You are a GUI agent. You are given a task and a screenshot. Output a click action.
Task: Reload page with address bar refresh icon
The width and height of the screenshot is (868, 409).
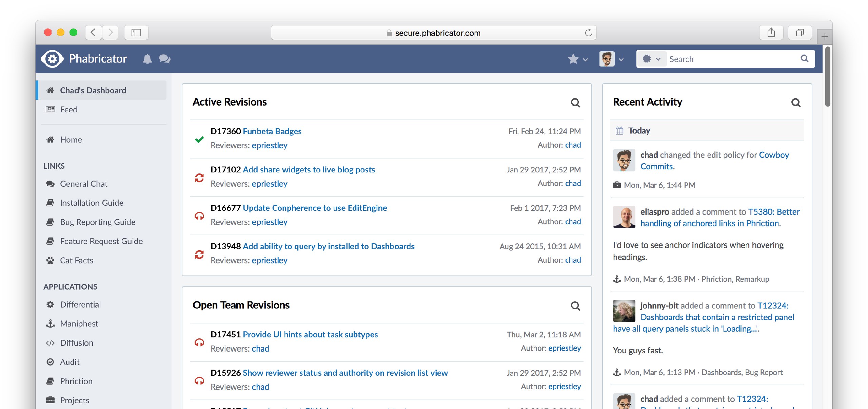[588, 33]
